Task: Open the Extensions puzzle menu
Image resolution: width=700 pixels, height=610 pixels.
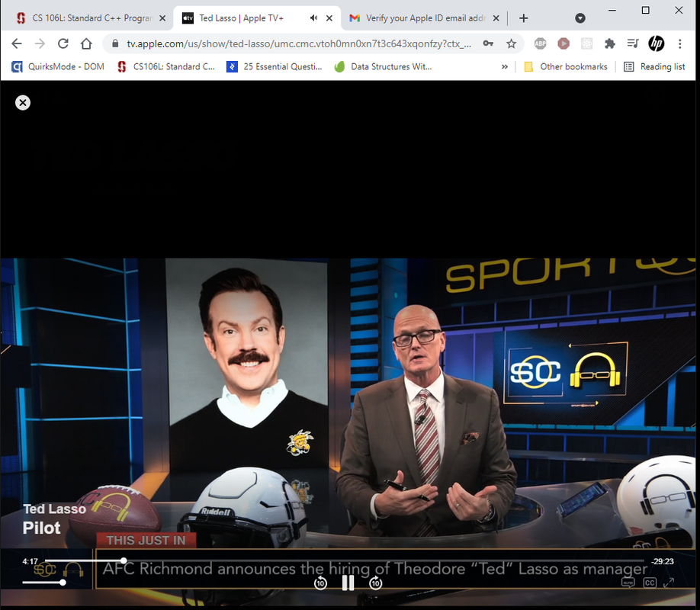Action: 609,43
